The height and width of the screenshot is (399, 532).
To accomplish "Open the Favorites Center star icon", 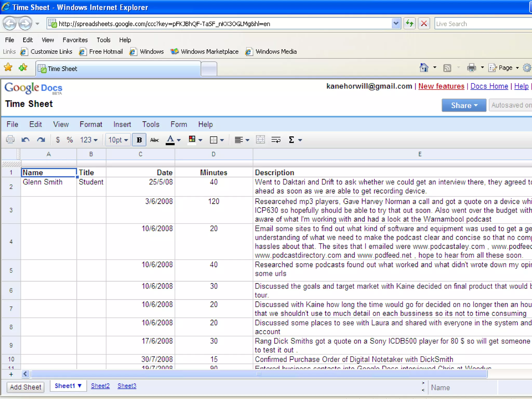I will coord(8,68).
